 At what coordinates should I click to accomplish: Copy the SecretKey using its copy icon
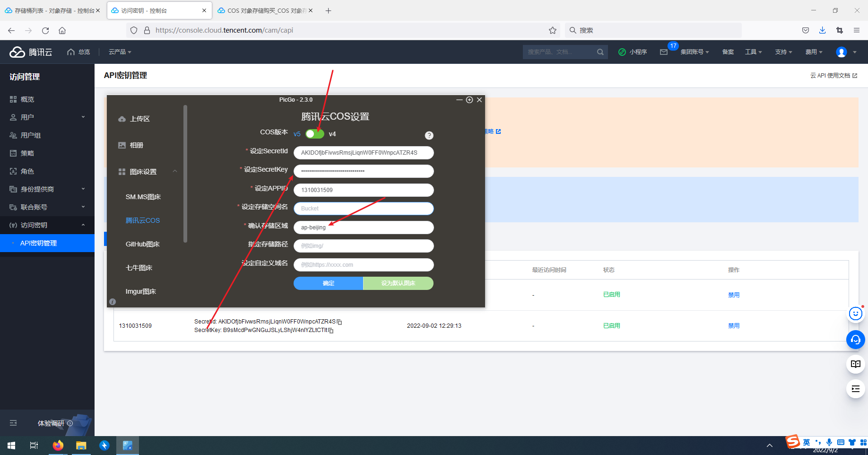331,331
